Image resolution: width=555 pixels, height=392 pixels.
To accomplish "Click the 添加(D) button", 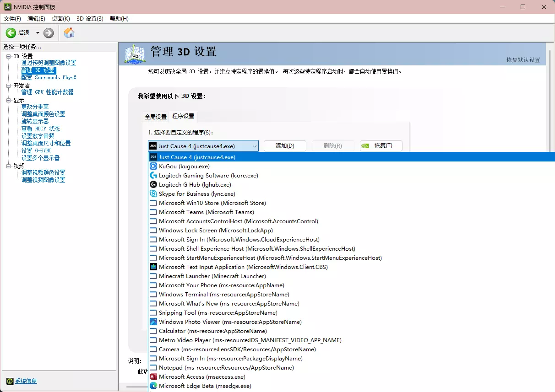I will (285, 146).
